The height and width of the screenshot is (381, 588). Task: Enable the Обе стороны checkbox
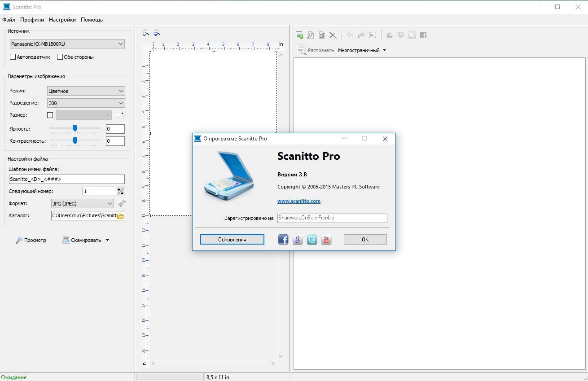click(x=60, y=57)
